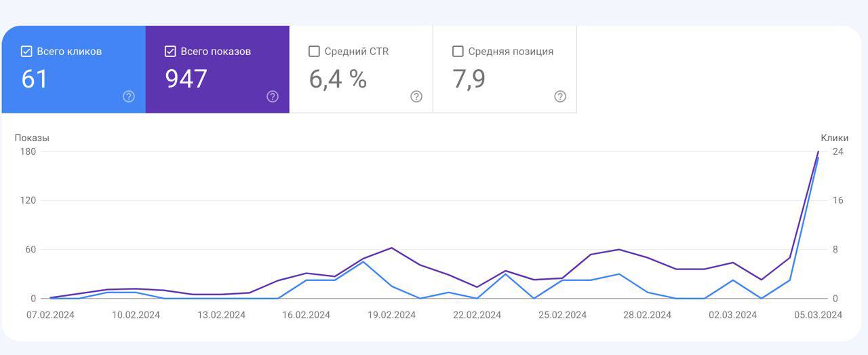Enable the Средний CTR checkbox
Screen dimensions: 868x355
[314, 52]
